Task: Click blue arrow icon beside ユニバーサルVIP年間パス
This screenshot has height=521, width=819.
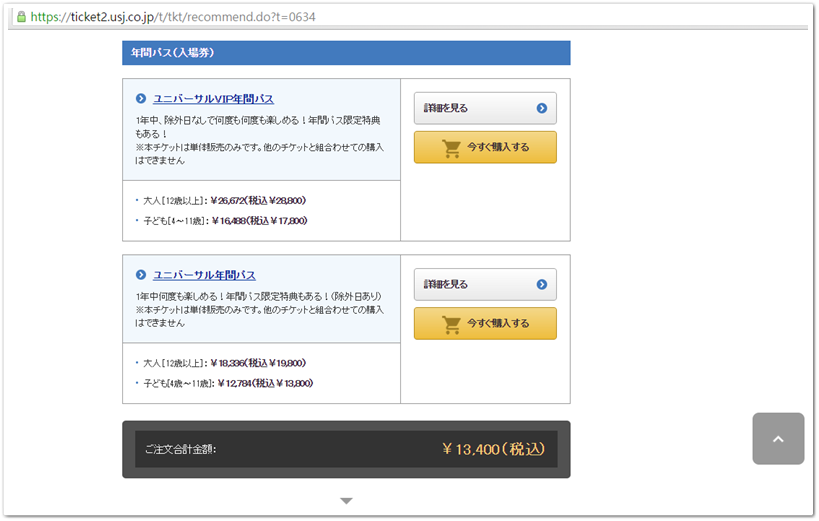Action: click(141, 98)
